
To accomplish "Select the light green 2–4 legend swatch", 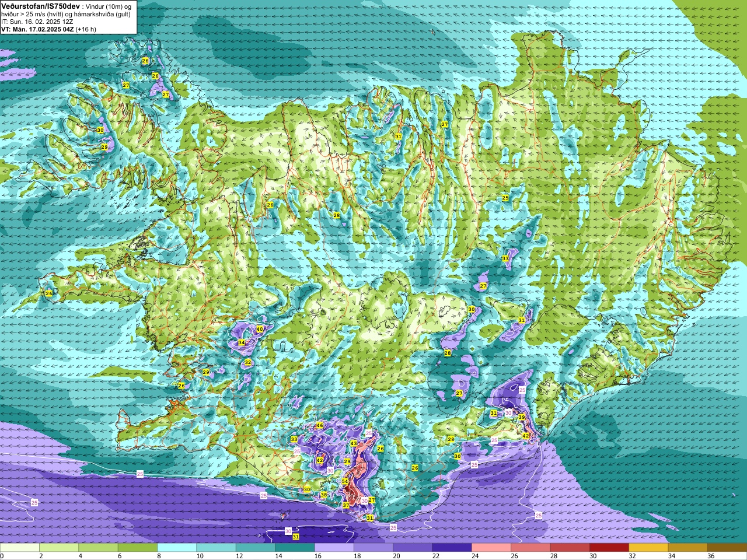I will 59,548.
